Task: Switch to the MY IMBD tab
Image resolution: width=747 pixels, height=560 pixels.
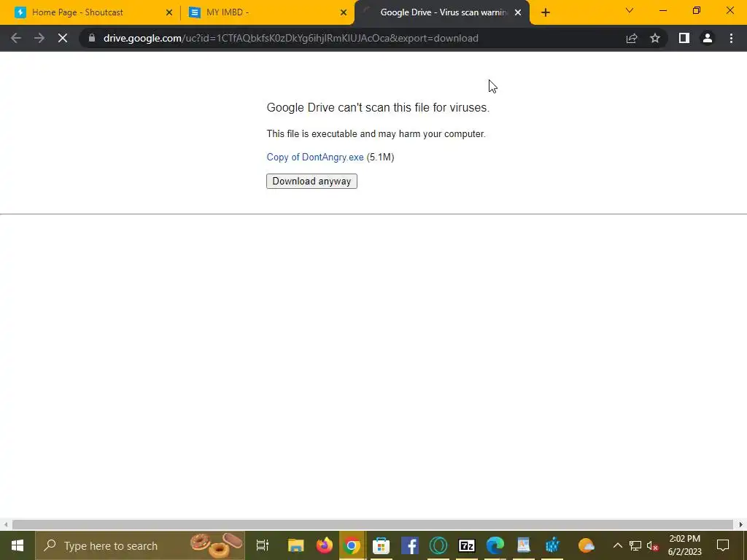Action: coord(267,12)
